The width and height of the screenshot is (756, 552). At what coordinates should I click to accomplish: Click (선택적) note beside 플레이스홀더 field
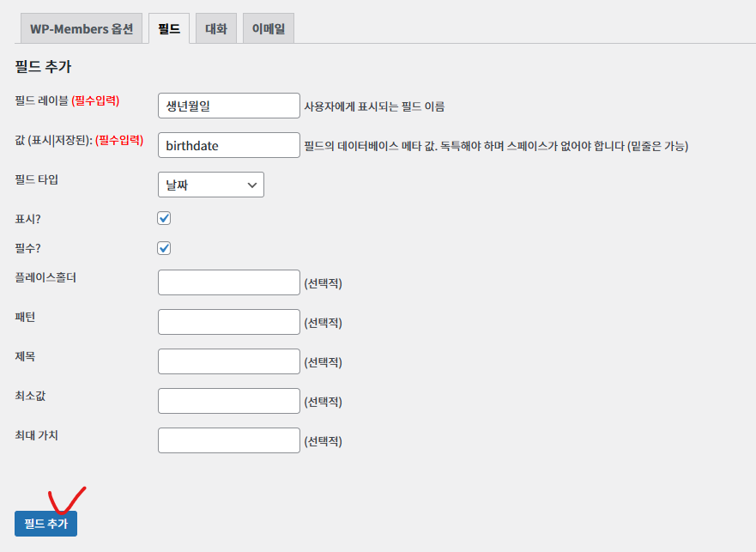coord(323,283)
